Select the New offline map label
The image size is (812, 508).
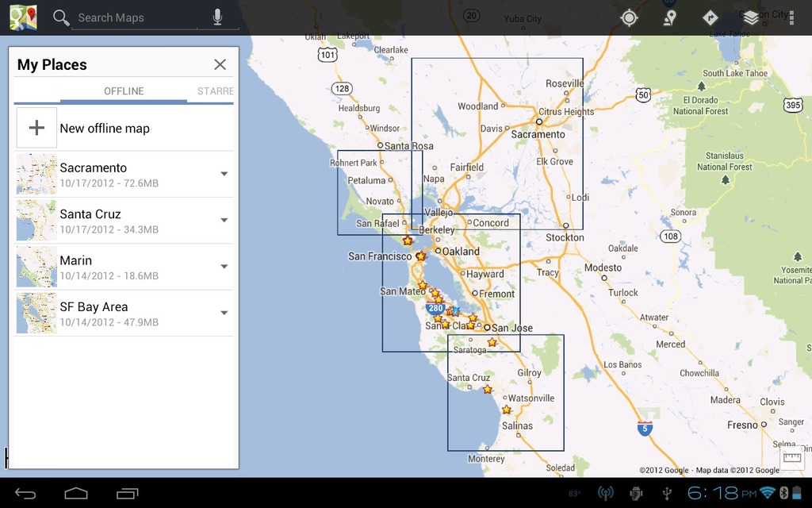(x=105, y=128)
